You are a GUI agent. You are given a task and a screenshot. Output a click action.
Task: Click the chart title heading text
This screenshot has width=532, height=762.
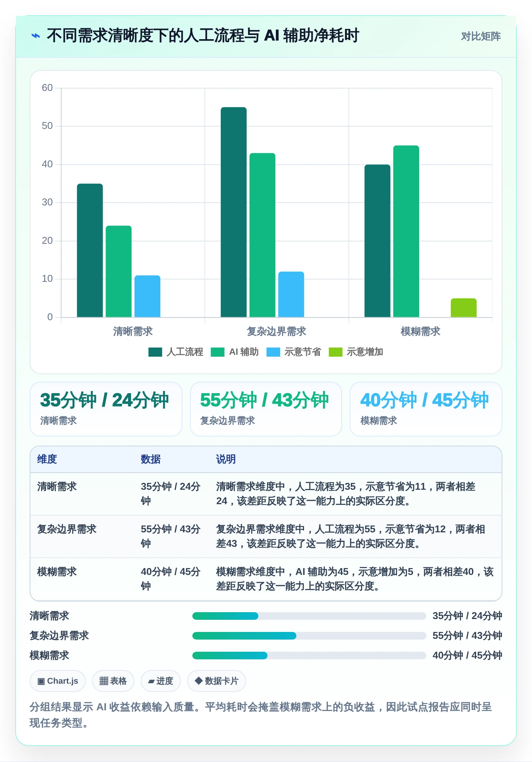coord(203,36)
